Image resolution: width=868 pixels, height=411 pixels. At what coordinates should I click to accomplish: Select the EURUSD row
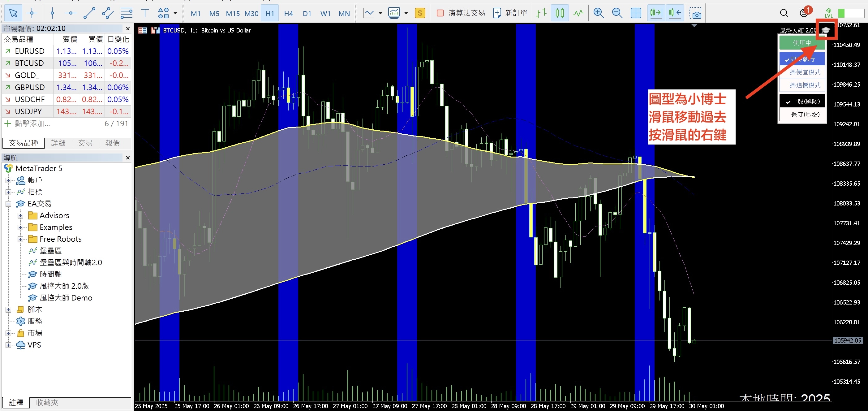(x=67, y=51)
